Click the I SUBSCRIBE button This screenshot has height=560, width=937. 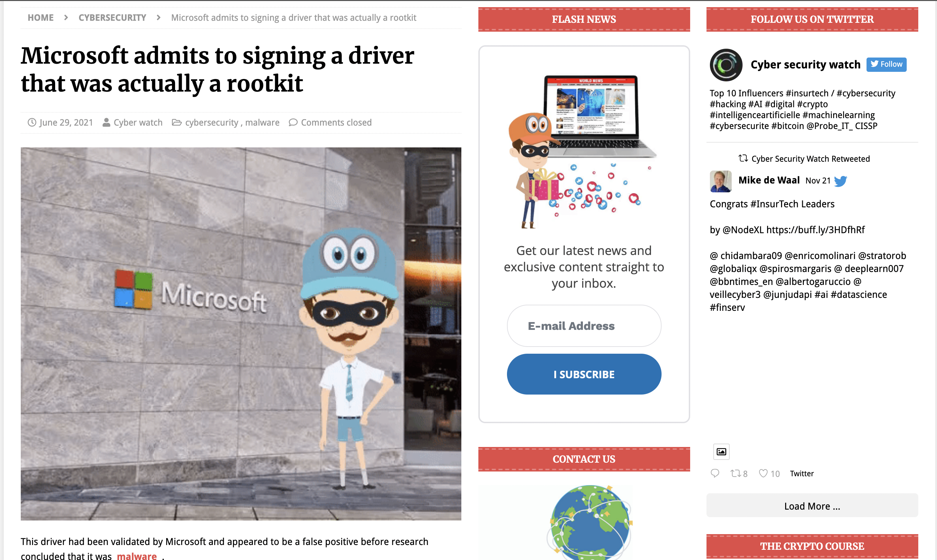584,373
